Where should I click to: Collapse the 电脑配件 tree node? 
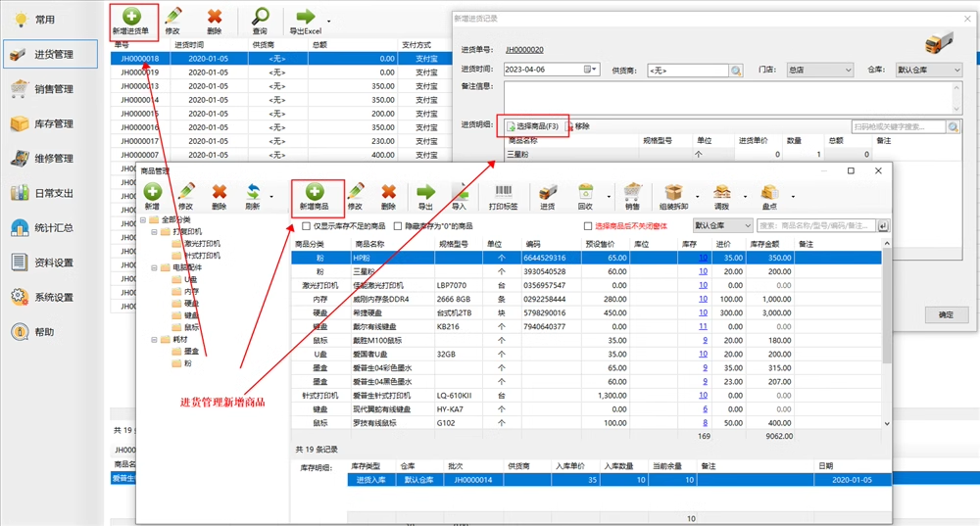click(155, 268)
